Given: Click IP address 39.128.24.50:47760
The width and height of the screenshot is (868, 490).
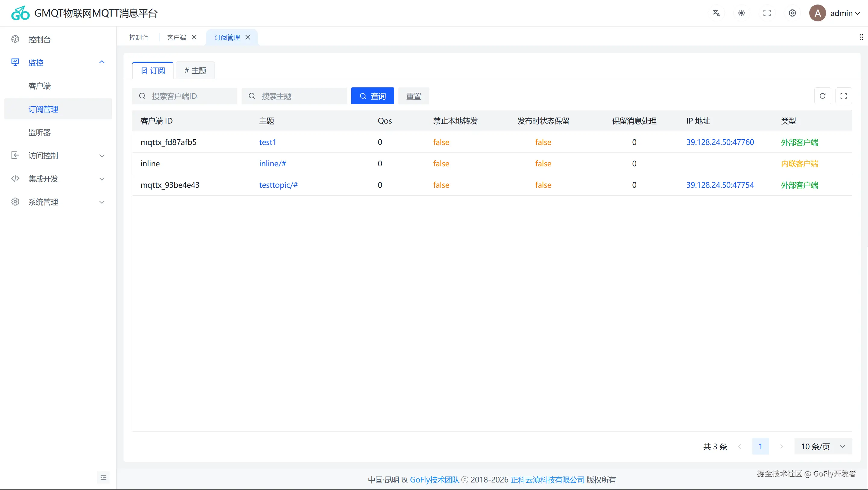Looking at the screenshot, I should click(x=720, y=142).
